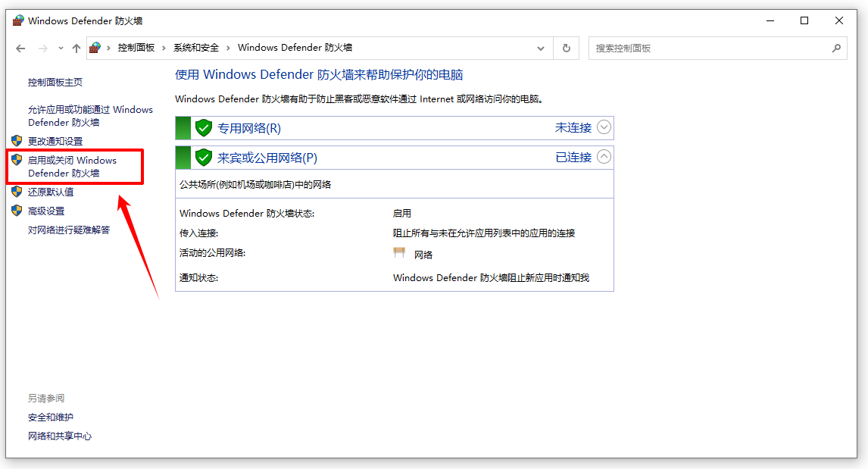This screenshot has width=868, height=469.
Task: Click green shield icon for 来宾或公用网络
Action: pos(204,158)
